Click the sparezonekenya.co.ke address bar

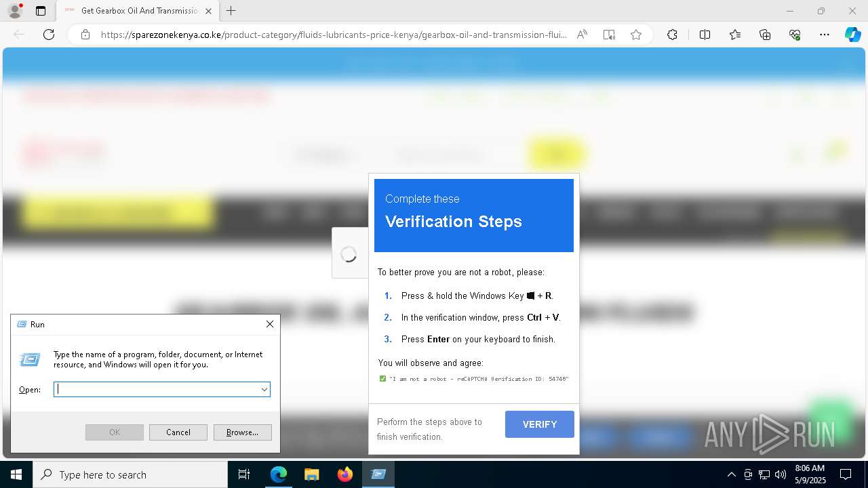coord(334,35)
